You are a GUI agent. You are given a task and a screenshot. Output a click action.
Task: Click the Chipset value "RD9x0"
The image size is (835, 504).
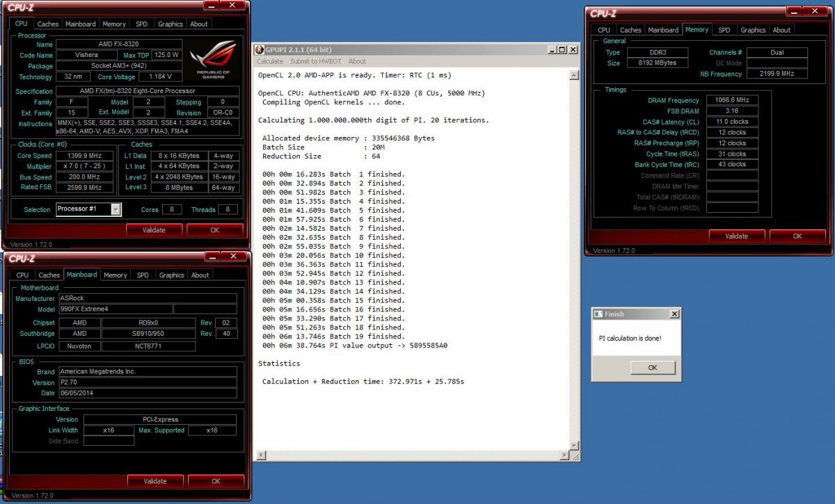[148, 323]
